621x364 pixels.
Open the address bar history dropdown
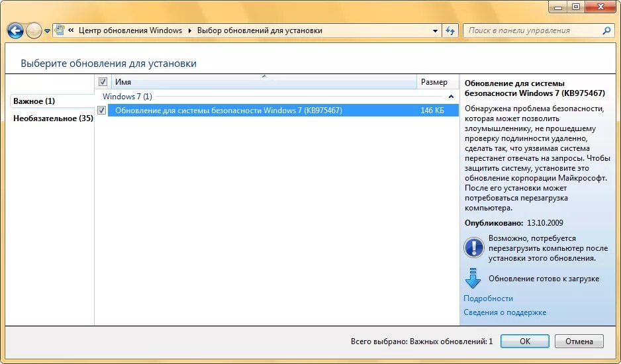435,31
